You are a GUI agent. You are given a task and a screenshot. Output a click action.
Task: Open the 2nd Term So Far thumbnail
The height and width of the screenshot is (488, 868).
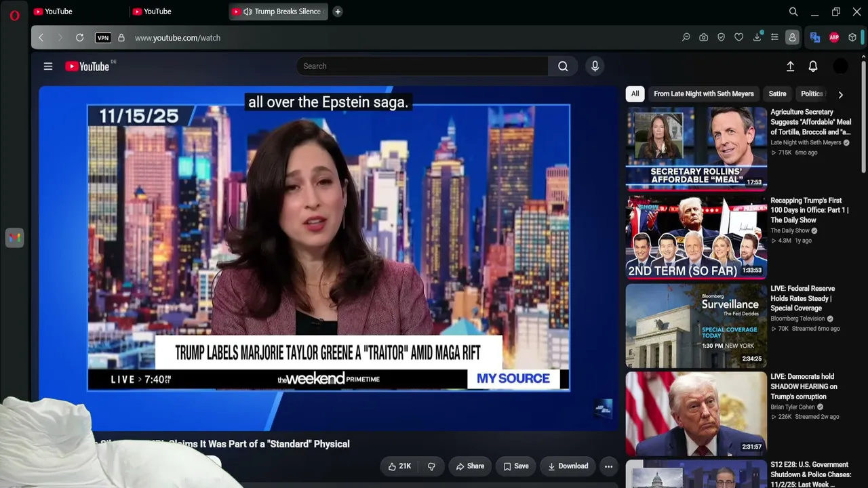coord(696,237)
